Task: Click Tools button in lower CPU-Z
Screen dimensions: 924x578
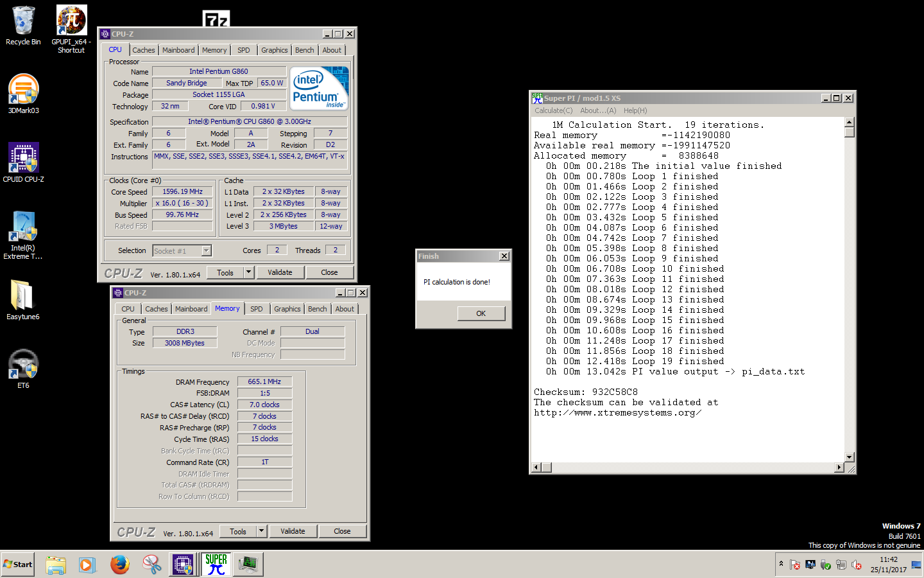Action: coord(238,531)
